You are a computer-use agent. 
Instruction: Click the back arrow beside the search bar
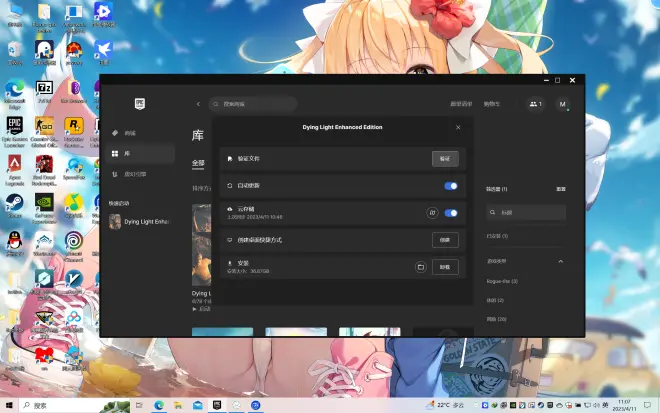coord(198,104)
